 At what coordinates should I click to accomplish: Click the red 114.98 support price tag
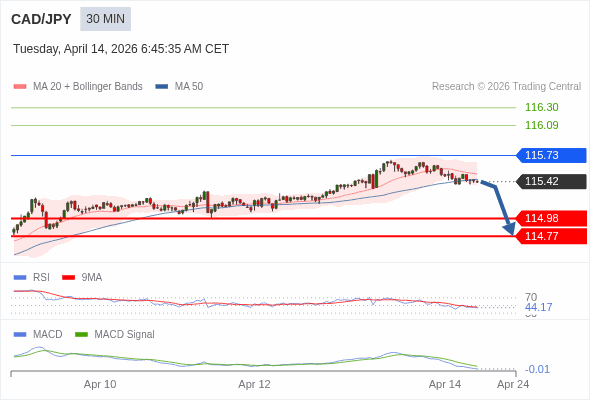pyautogui.click(x=551, y=218)
